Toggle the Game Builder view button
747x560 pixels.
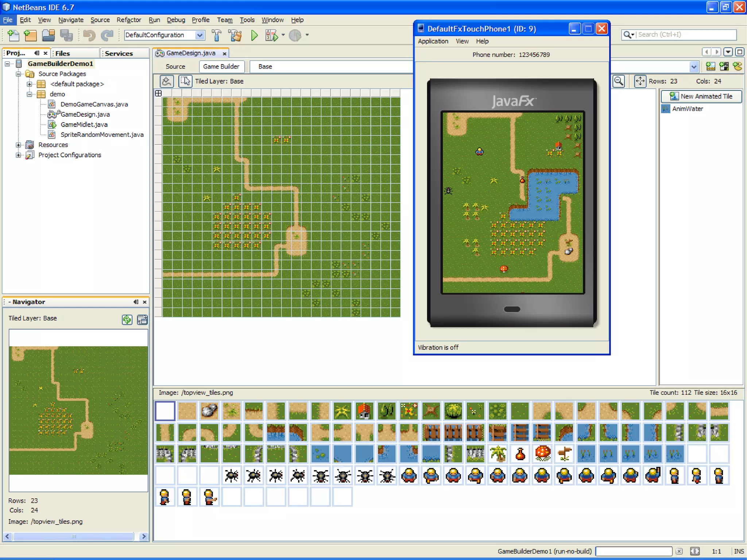coord(221,66)
